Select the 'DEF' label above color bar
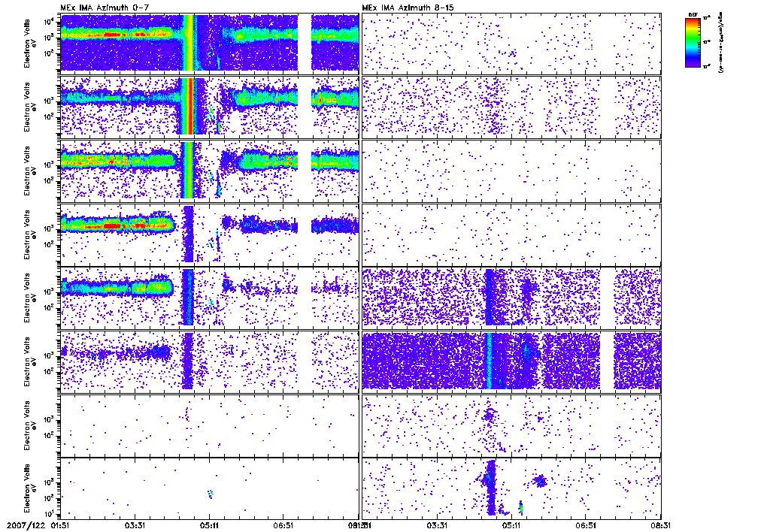The width and height of the screenshot is (770, 532). [x=693, y=15]
